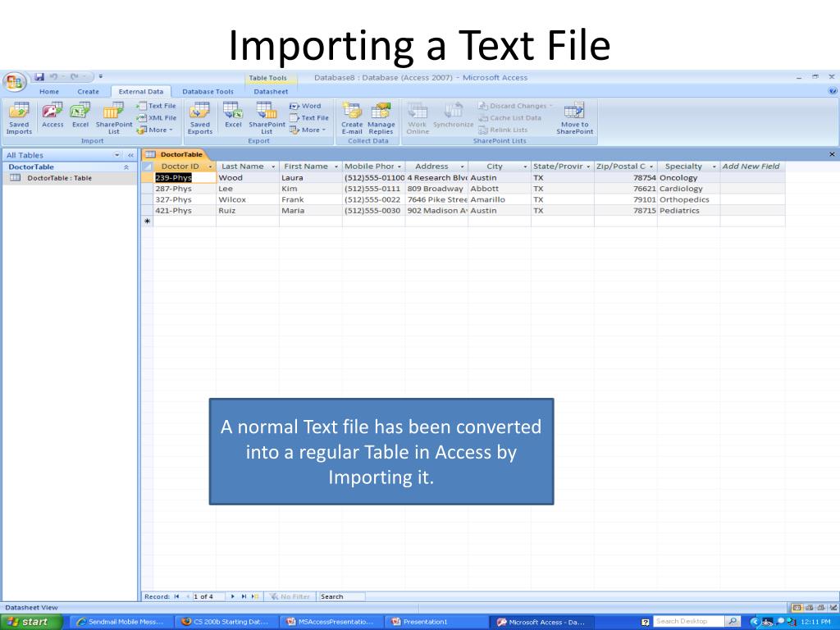Import from Excel spreadsheet icon
Screen dimensions: 840x630
point(80,115)
